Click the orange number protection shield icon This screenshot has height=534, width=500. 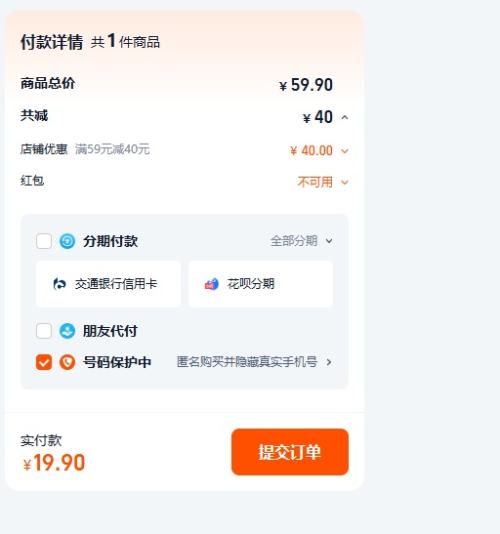(67, 362)
